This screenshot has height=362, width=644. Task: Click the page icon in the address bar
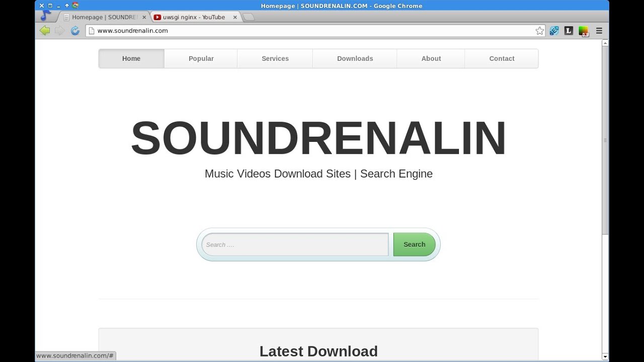92,31
